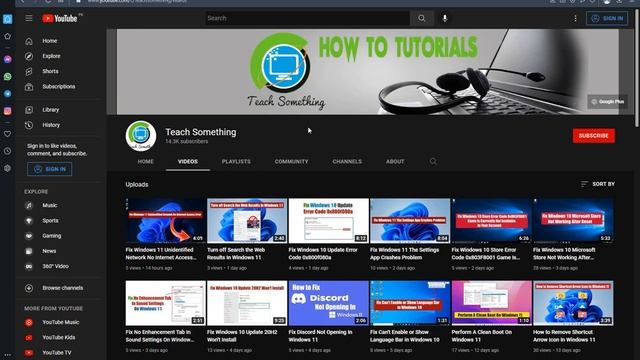Viewport: 640px width, 360px height.
Task: Open Fix Windows 10 Update Error Code thumbnail
Action: click(x=329, y=221)
